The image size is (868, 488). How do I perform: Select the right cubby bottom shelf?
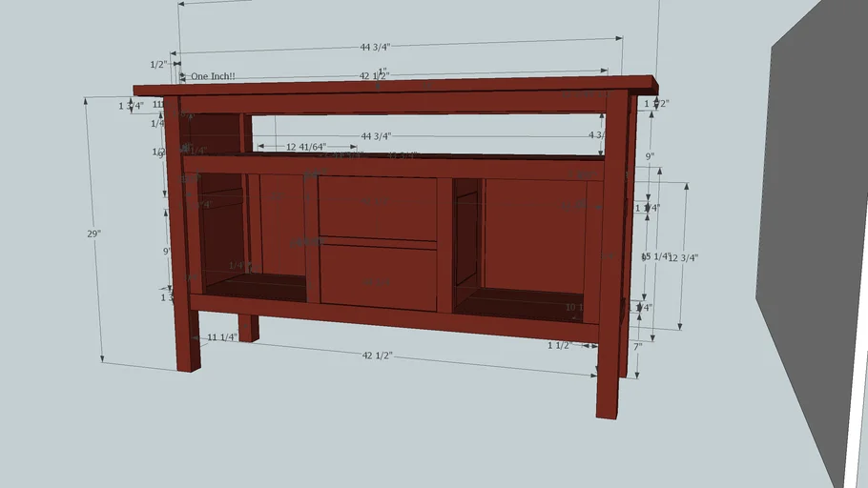pyautogui.click(x=520, y=303)
